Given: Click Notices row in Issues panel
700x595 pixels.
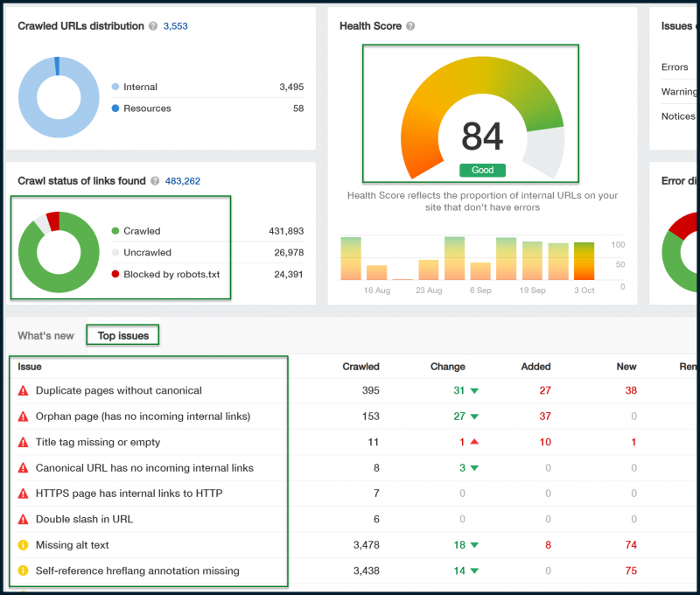Looking at the screenshot, I should click(x=678, y=116).
